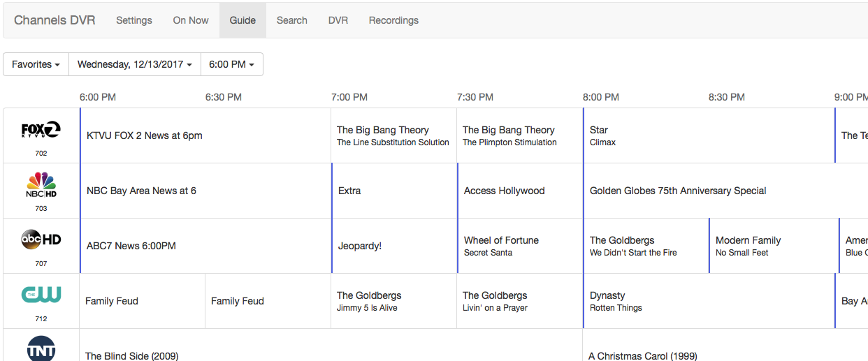Open the Favorites channel filter dropdown
Image resolution: width=868 pixels, height=361 pixels.
pos(36,64)
